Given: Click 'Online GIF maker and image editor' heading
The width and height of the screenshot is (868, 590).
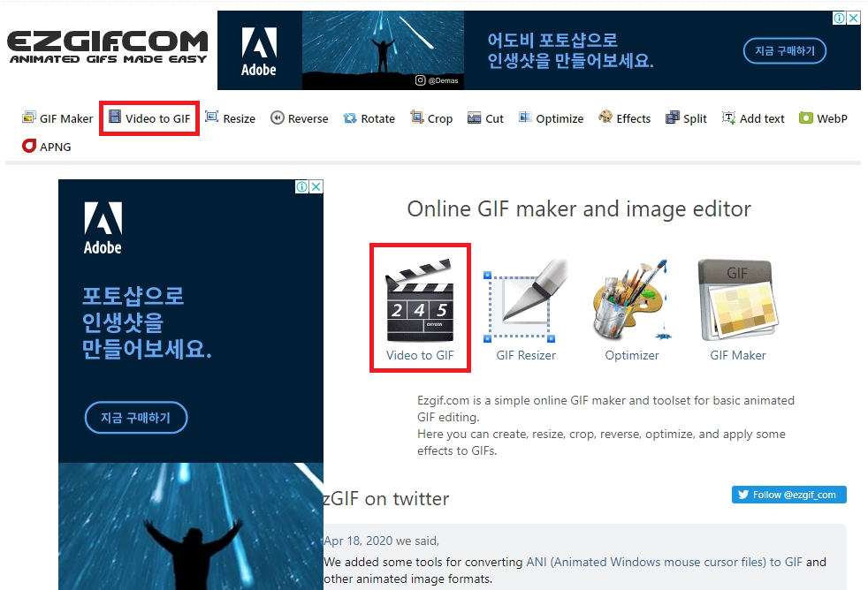Looking at the screenshot, I should [579, 209].
